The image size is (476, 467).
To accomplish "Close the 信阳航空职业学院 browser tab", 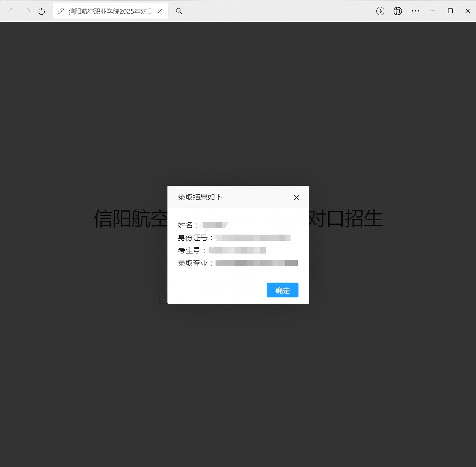I will coord(160,11).
